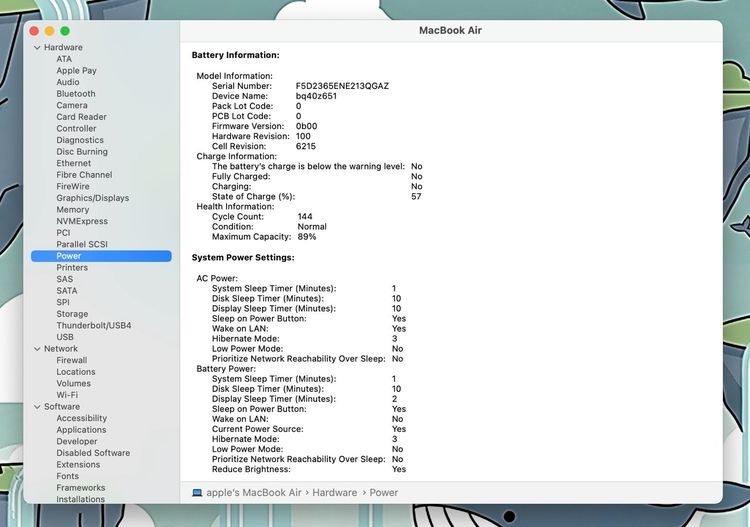The height and width of the screenshot is (527, 750).
Task: Open Diagnostics in the sidebar
Action: tap(80, 140)
